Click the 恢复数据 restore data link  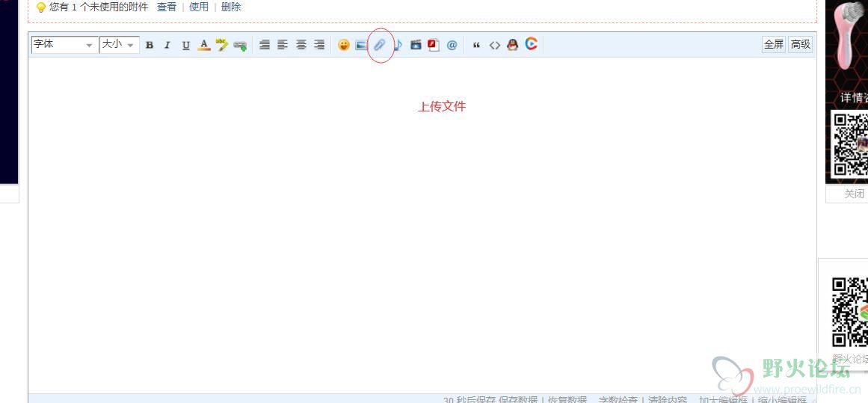tap(567, 400)
